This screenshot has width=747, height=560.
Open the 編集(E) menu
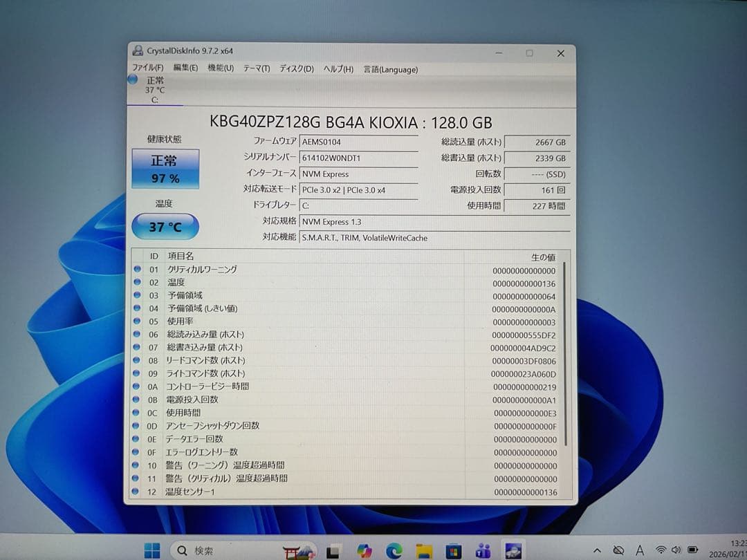coord(185,68)
